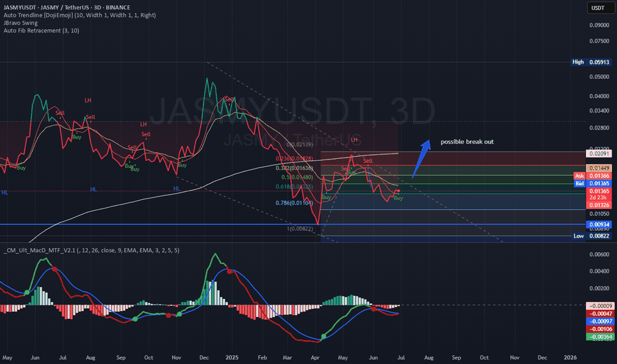Select the 0.786(0.01104) Fib level label

295,203
